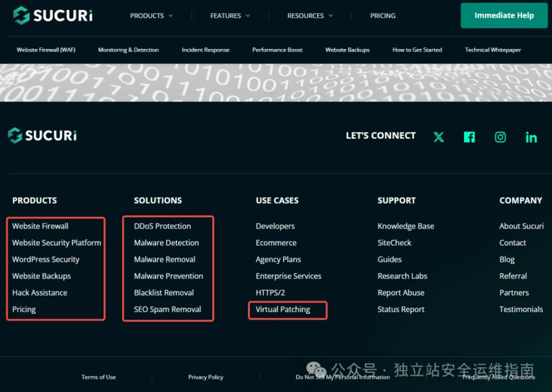The height and width of the screenshot is (392, 552).
Task: Open Report Abuse link
Action: pyautogui.click(x=401, y=292)
